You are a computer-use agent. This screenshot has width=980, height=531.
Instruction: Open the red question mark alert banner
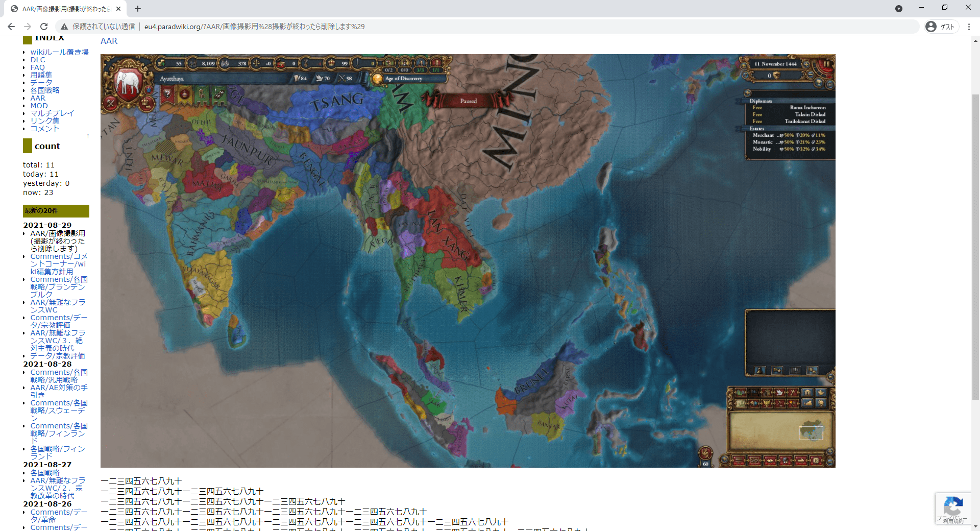tap(167, 94)
